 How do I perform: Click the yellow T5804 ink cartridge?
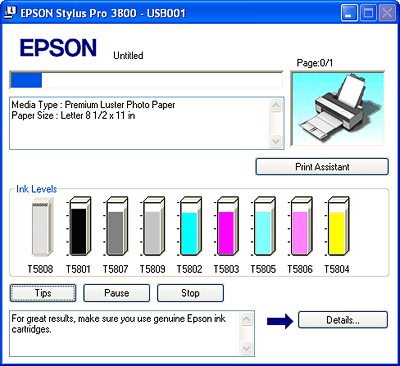[x=337, y=227]
